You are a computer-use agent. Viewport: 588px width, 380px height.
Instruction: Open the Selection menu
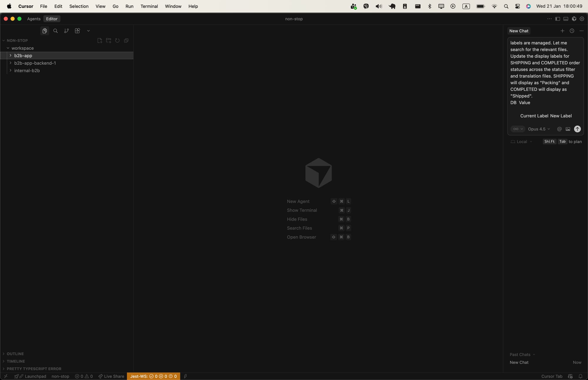[x=79, y=6]
